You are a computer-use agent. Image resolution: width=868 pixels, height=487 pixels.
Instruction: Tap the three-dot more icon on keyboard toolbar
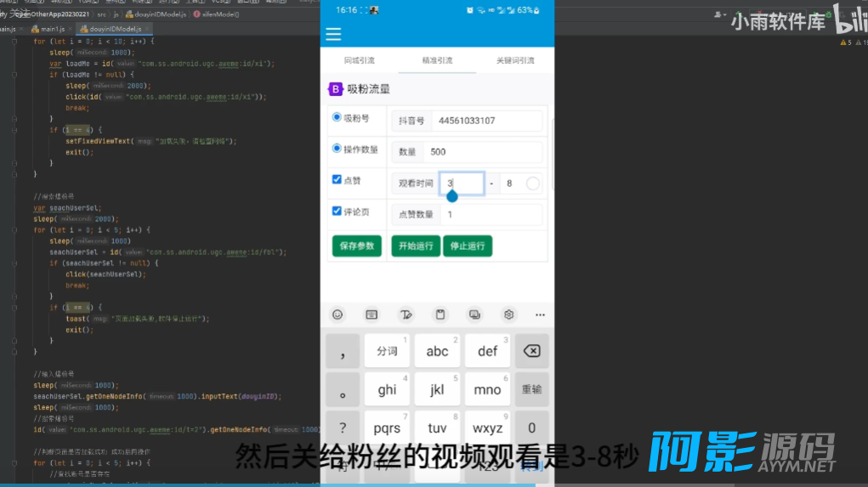tap(540, 314)
